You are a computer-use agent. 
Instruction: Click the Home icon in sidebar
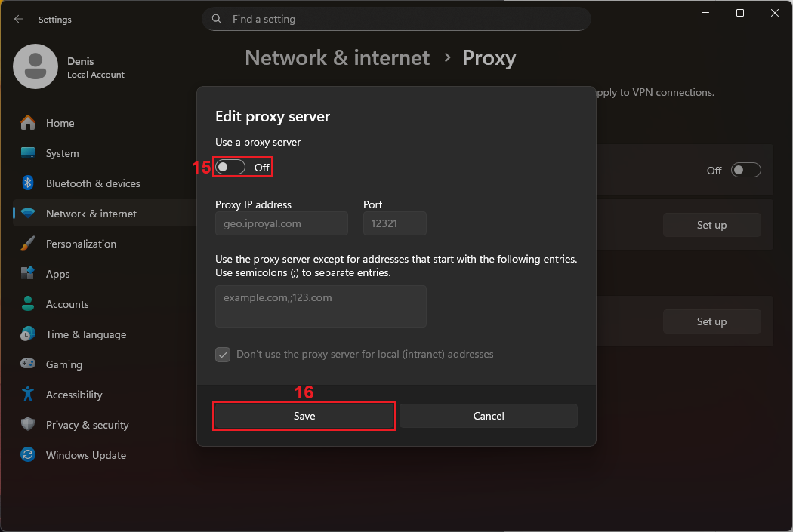pyautogui.click(x=28, y=123)
